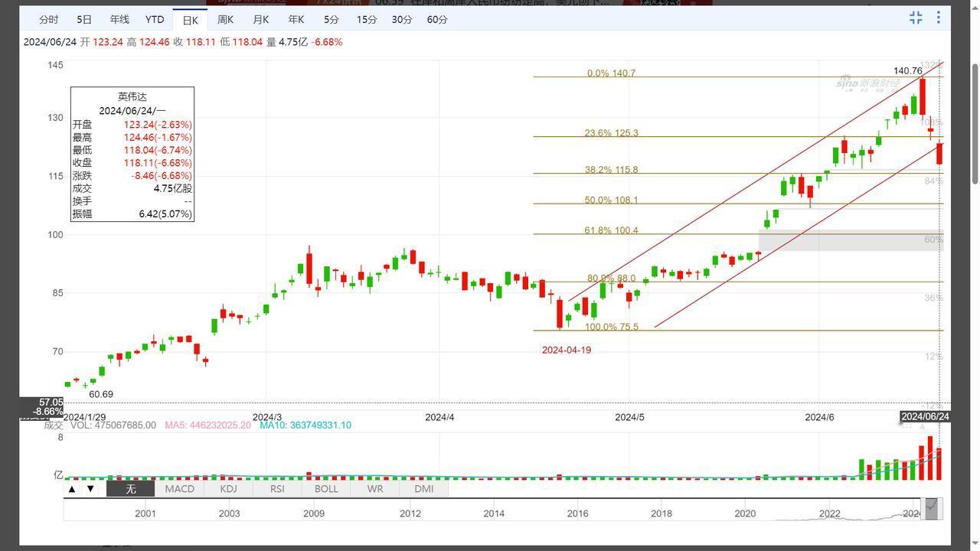Click the 2020 timeline year marker
Viewport: 980px width, 551px height.
[745, 514]
